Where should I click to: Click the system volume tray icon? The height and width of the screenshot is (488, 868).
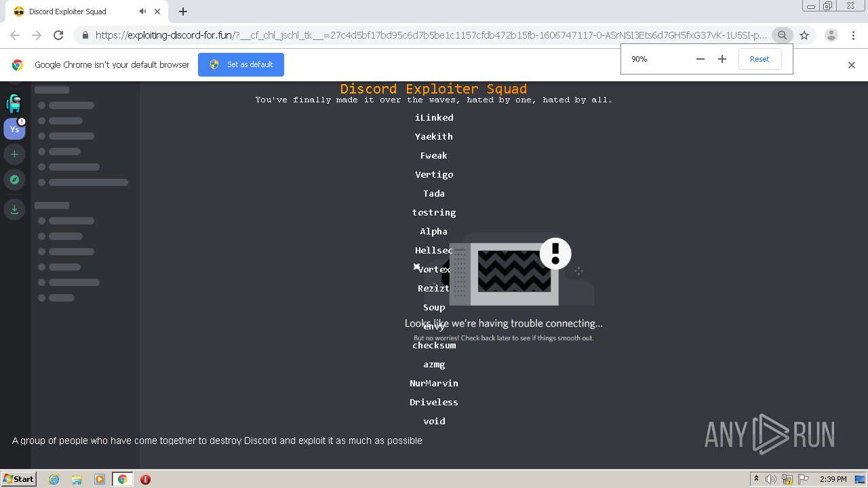click(771, 479)
